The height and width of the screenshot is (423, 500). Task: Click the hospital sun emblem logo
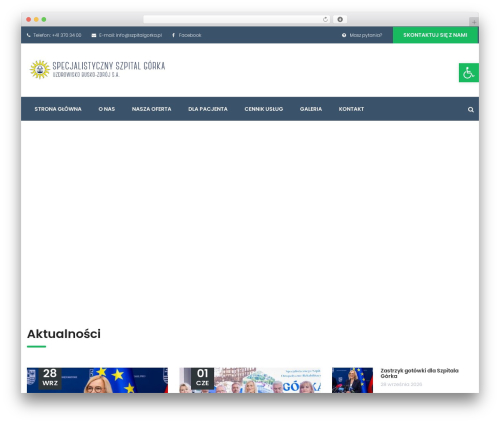[40, 69]
